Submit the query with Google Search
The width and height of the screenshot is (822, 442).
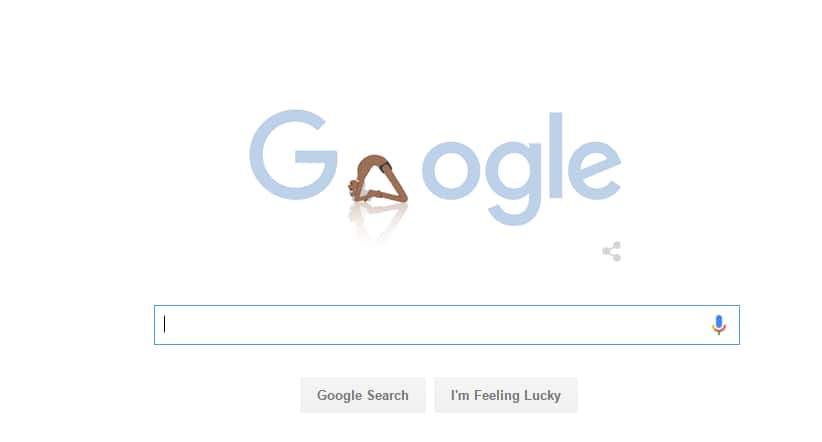tap(363, 395)
